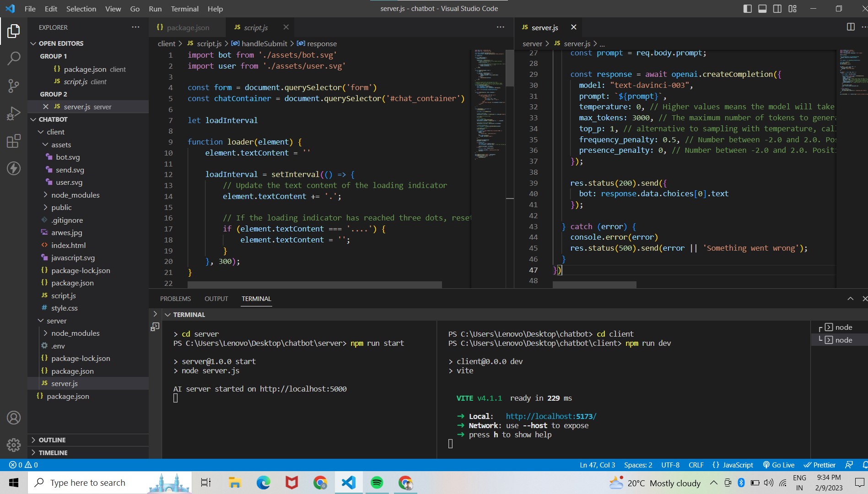Switch to the package.json editor tab
This screenshot has height=494, width=868.
tap(187, 27)
